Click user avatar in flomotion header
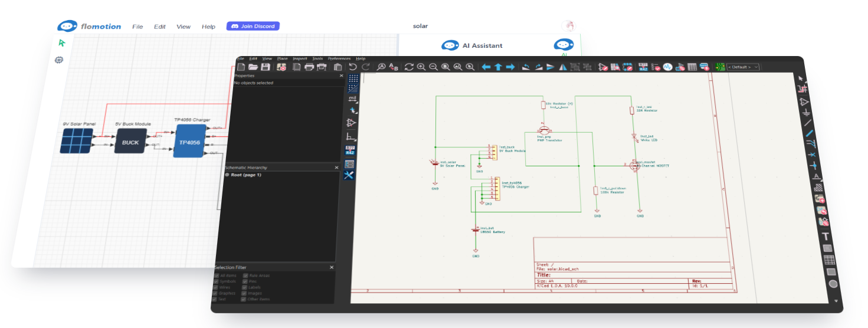 coord(568,26)
